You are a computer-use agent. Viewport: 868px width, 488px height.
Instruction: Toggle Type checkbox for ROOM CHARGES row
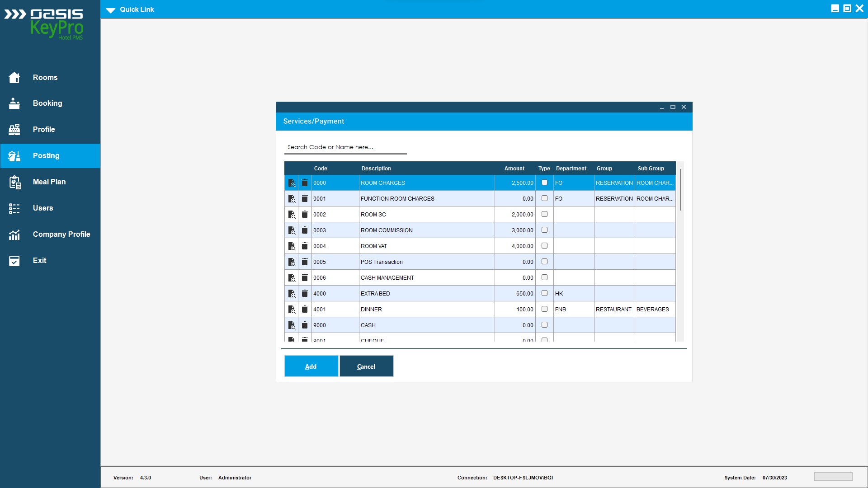(x=544, y=183)
